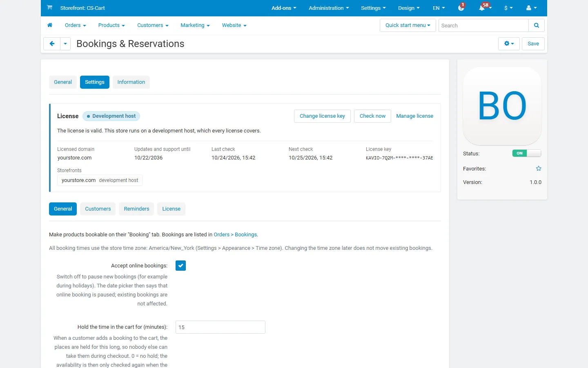The width and height of the screenshot is (588, 368).
Task: Expand the Quick start menu
Action: click(408, 25)
